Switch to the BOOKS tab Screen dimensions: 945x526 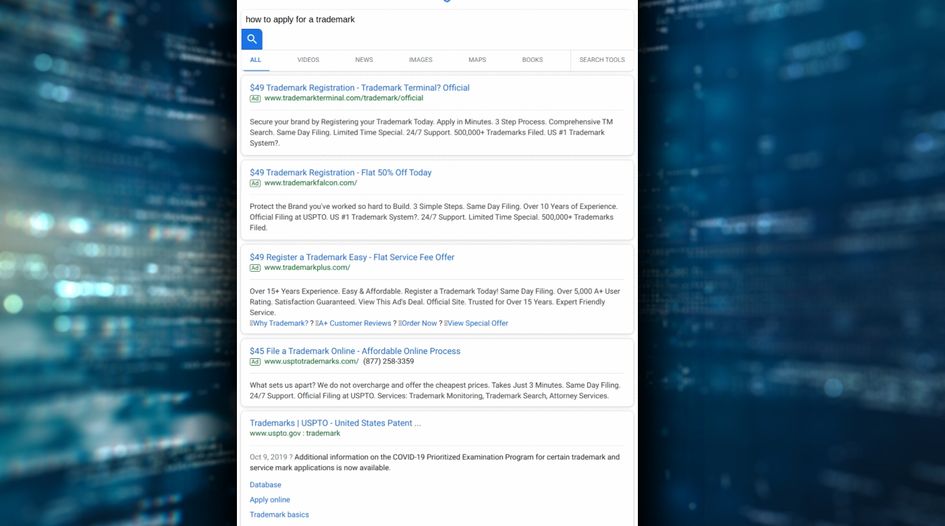[532, 60]
